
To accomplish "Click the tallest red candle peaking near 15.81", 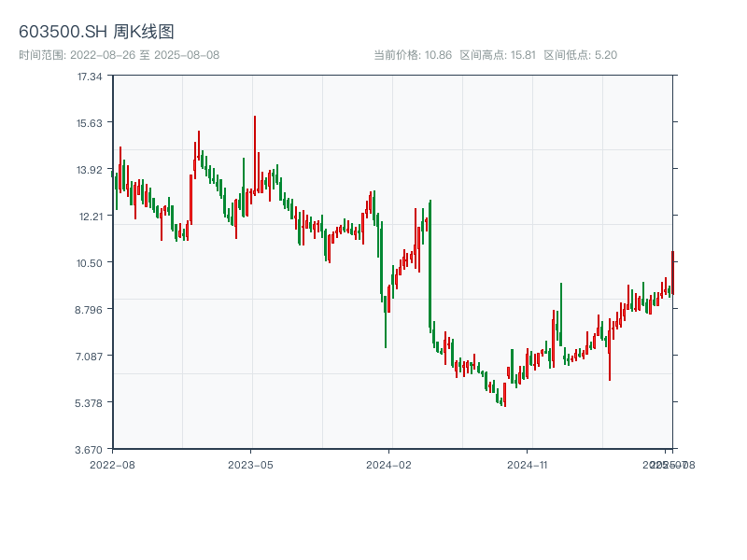I will tap(255, 154).
